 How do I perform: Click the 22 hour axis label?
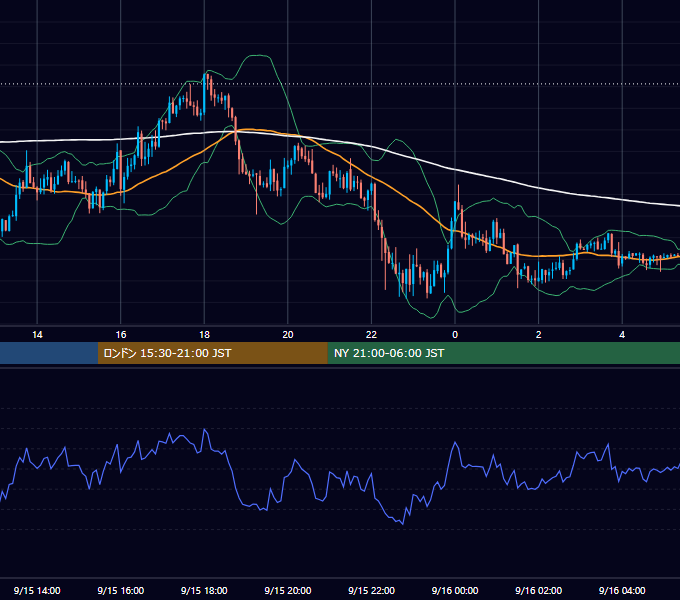click(371, 335)
